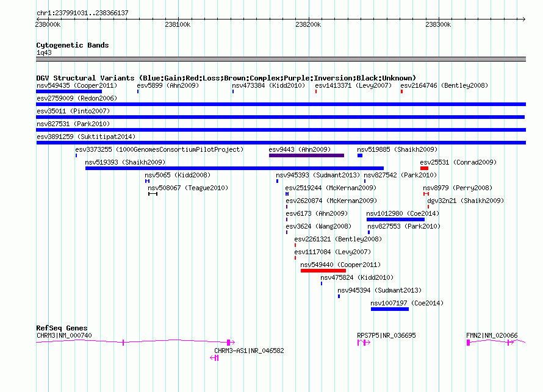Open nsv827542 (Park2010) variant label

point(400,175)
